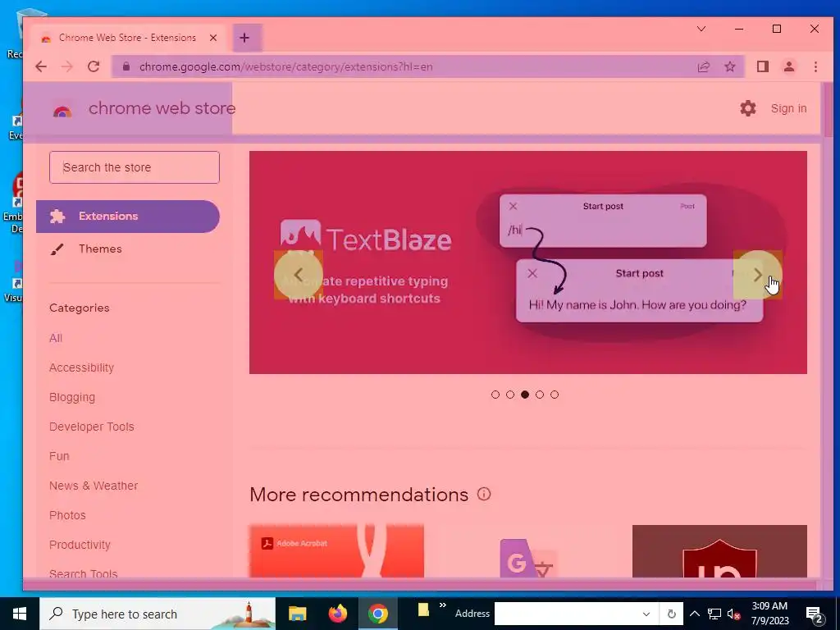Go back using browser back arrow
The height and width of the screenshot is (630, 840).
pyautogui.click(x=41, y=66)
